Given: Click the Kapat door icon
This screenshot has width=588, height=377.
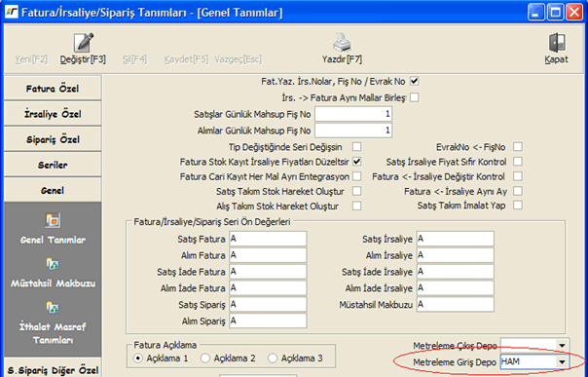Looking at the screenshot, I should (557, 43).
